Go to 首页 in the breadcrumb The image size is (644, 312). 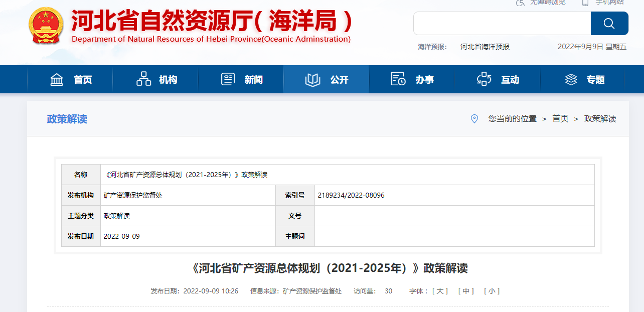pos(560,119)
